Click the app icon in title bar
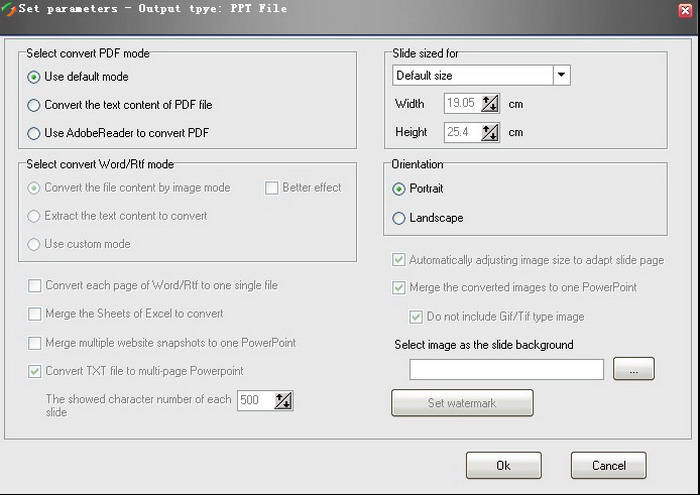700x495 pixels. [9, 9]
